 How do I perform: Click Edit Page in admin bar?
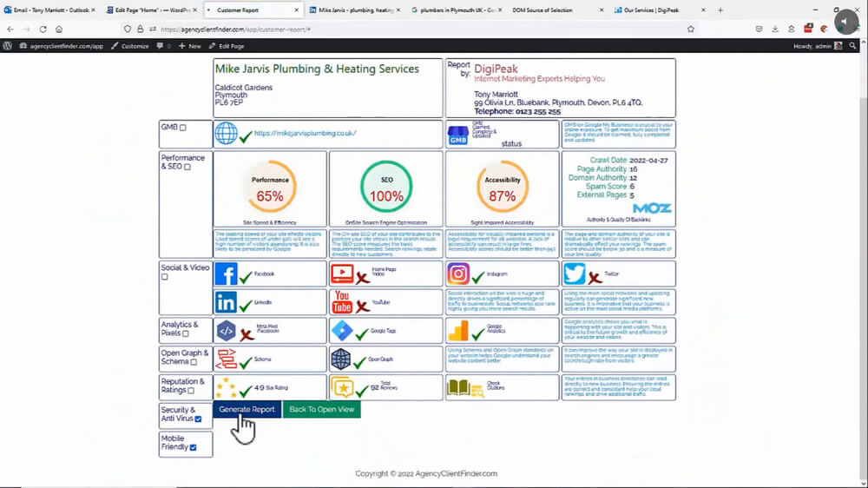(x=227, y=46)
